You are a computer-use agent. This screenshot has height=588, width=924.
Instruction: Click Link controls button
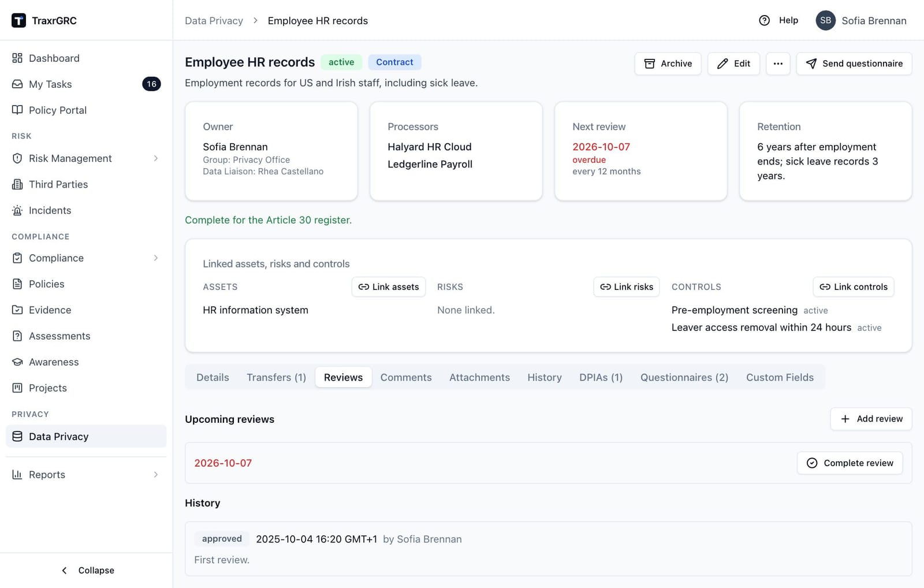click(854, 287)
